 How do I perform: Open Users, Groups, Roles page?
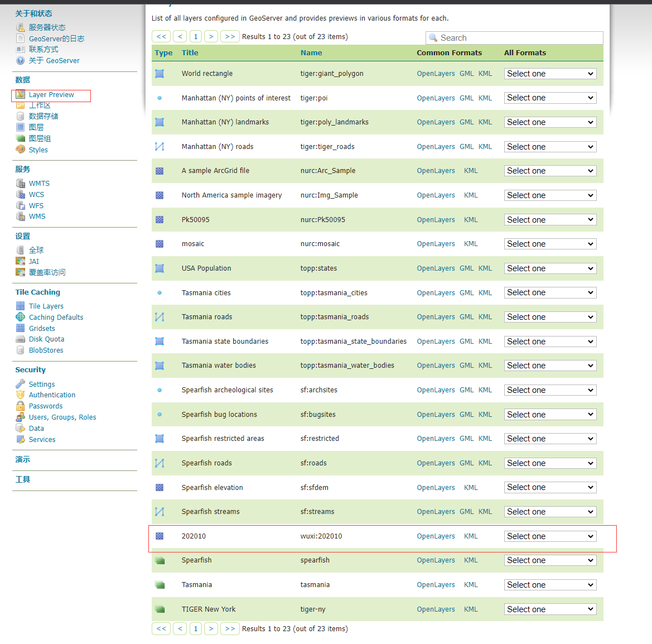tap(62, 417)
